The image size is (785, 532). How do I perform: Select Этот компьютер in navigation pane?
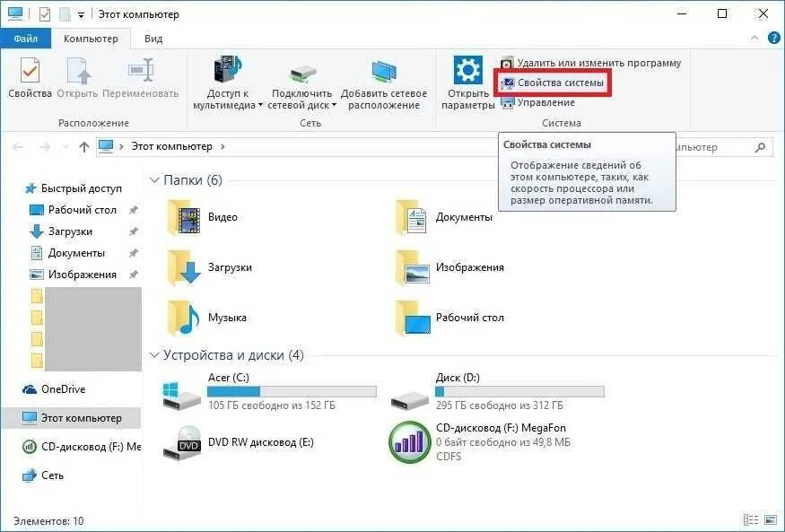(72, 418)
